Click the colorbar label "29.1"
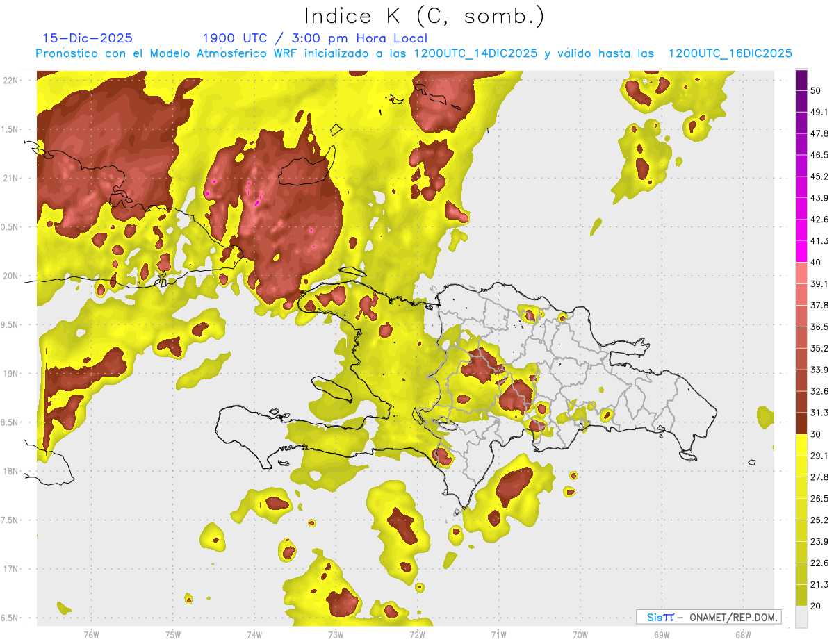 819,456
